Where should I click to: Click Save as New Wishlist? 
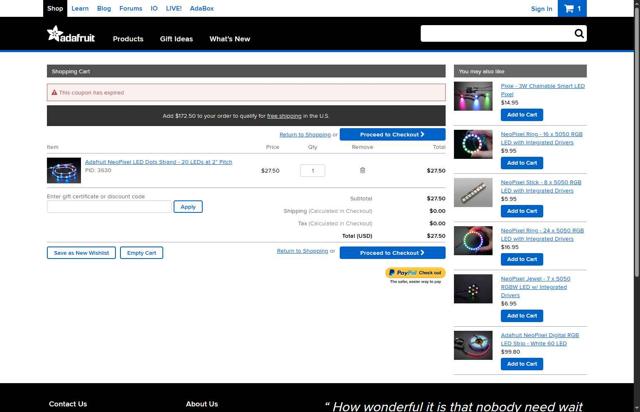[81, 253]
